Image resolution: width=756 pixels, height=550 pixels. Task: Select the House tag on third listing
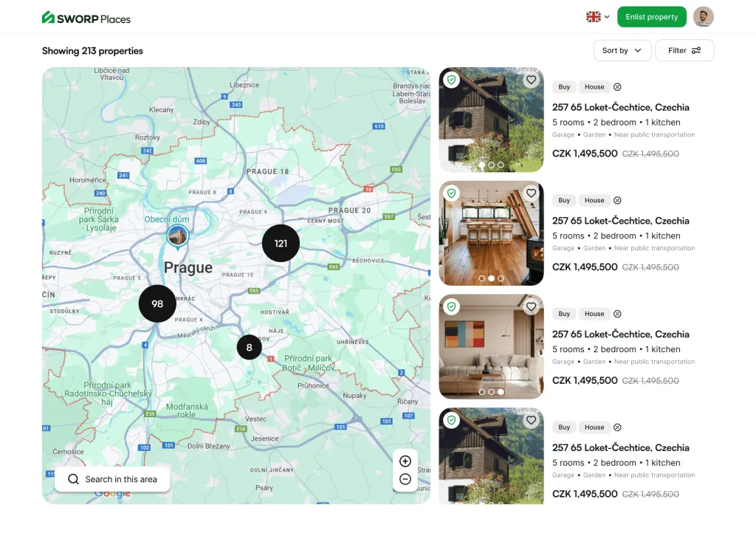click(x=594, y=314)
